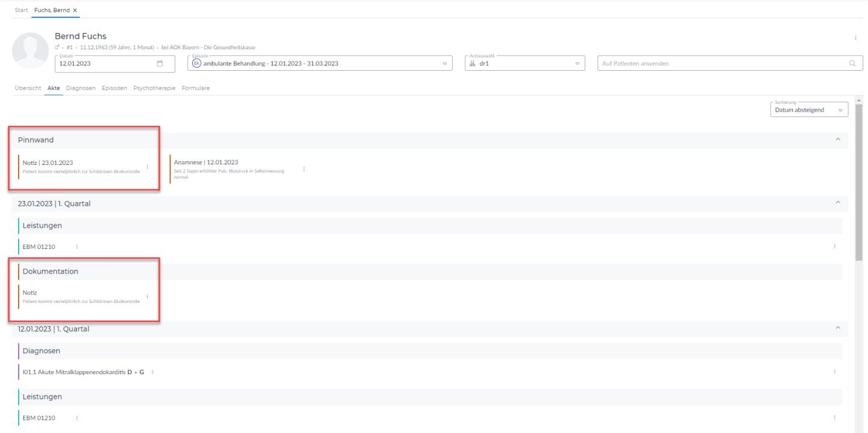
Task: Open three-dot menu of pinned Anamnese entry
Action: tap(304, 169)
